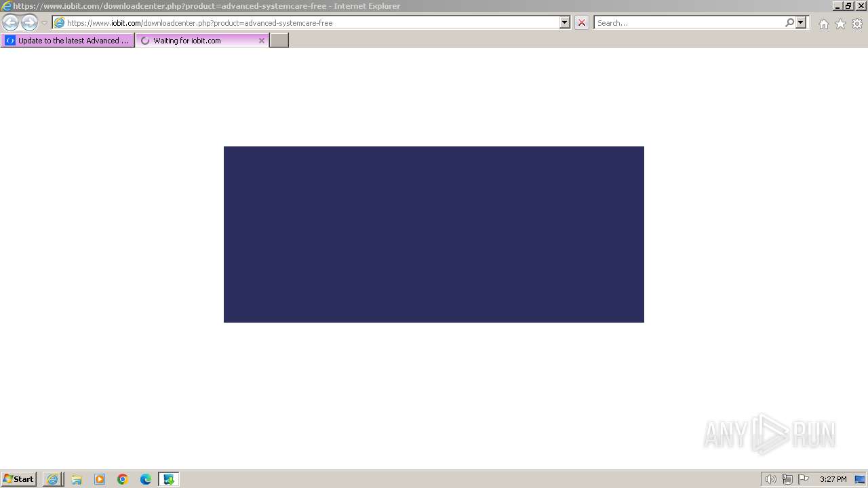
Task: Launch Microsoft Edge from the taskbar
Action: 146,479
